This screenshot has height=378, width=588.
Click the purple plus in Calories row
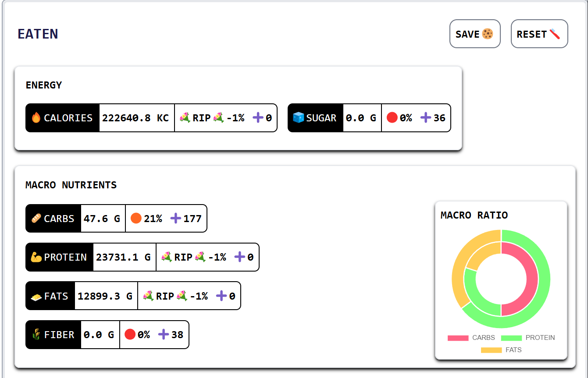click(258, 118)
